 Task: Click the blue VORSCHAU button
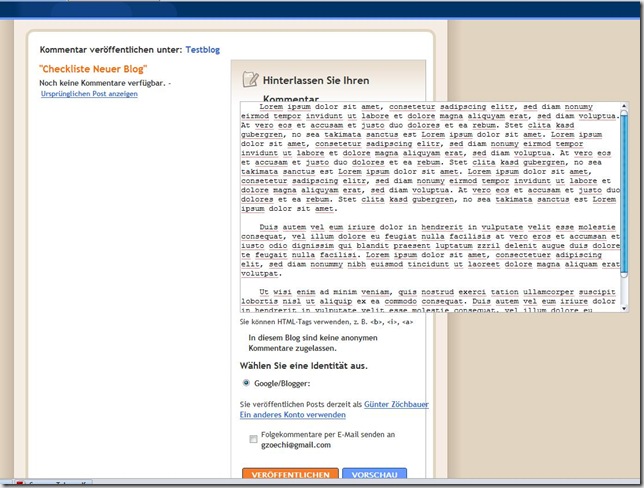[x=375, y=474]
